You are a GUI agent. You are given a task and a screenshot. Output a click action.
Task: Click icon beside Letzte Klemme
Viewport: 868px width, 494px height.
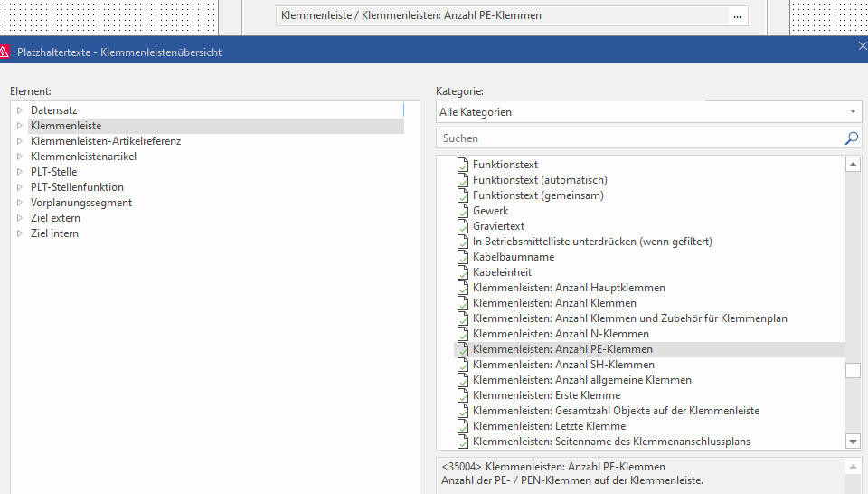tap(463, 426)
